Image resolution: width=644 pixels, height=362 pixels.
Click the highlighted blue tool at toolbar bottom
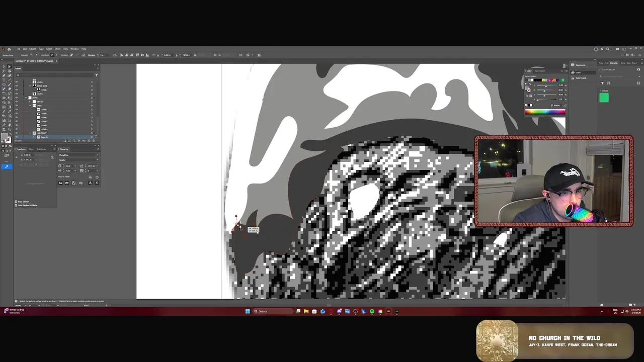point(7,166)
